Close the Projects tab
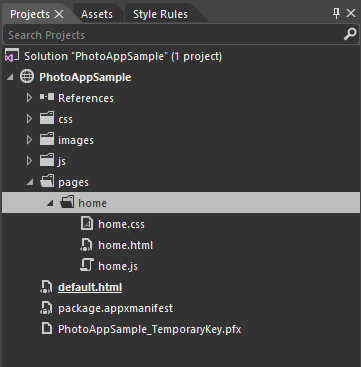The image size is (361, 367). (59, 14)
